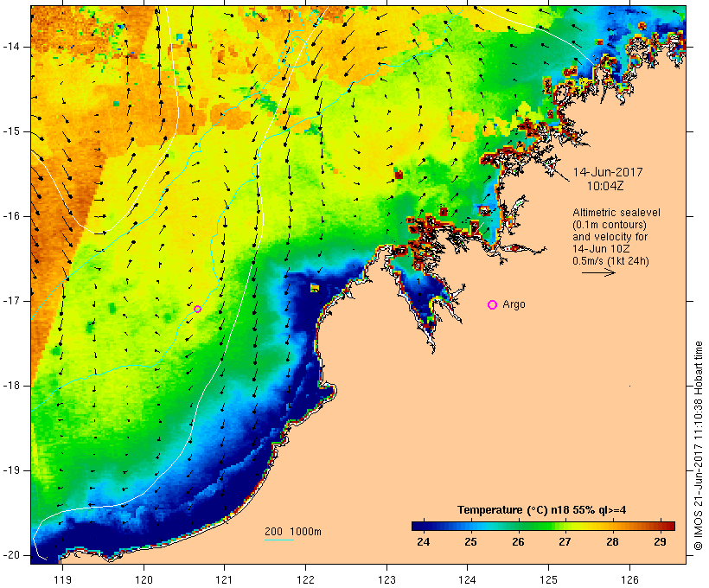This screenshot has height=588, width=709.
Task: Click the color bar '29' label
Action: coord(660,541)
